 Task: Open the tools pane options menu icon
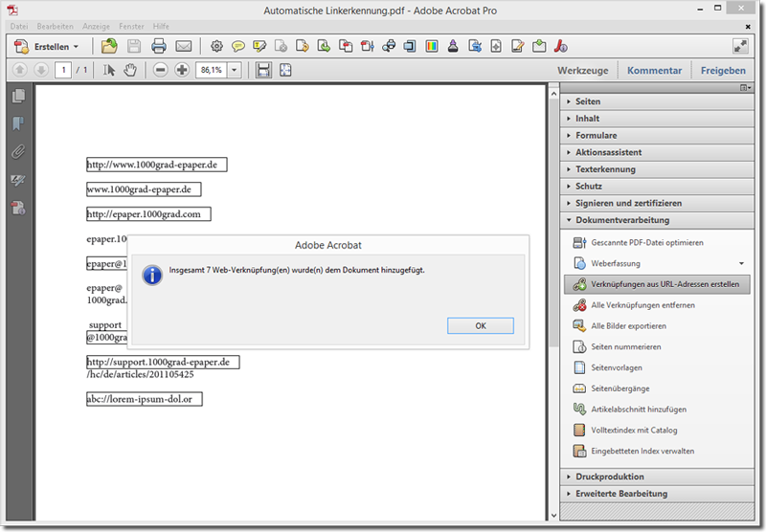pos(745,88)
